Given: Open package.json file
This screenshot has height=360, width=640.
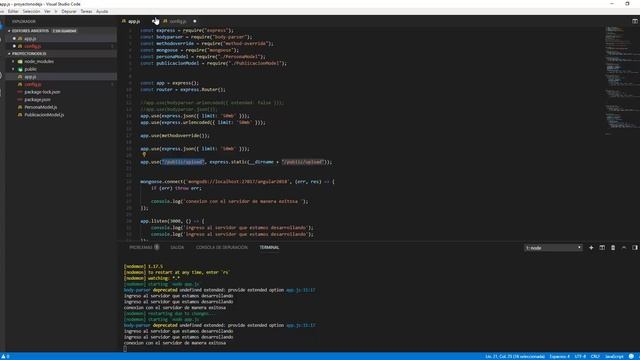Looking at the screenshot, I should point(38,100).
